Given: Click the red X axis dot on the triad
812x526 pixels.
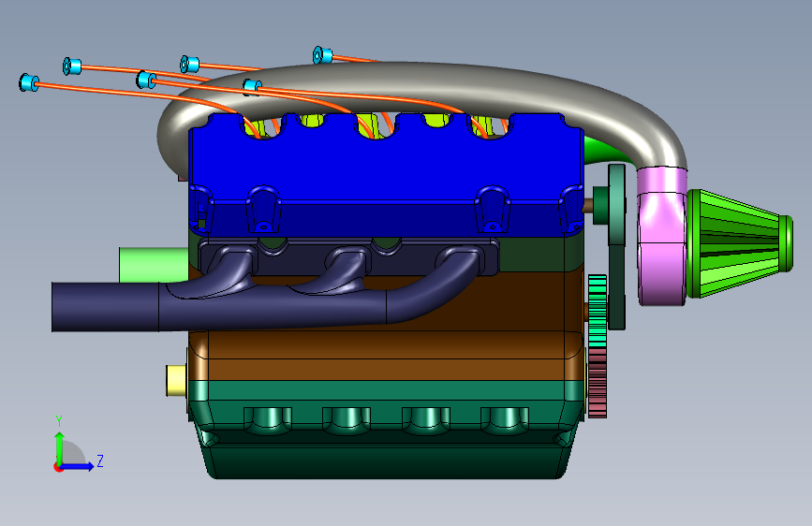Looking at the screenshot, I should (57, 468).
